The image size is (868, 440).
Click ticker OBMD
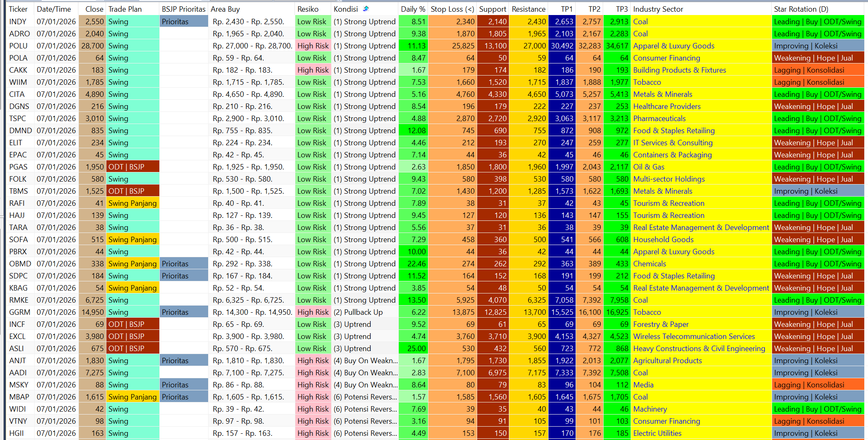(20, 264)
